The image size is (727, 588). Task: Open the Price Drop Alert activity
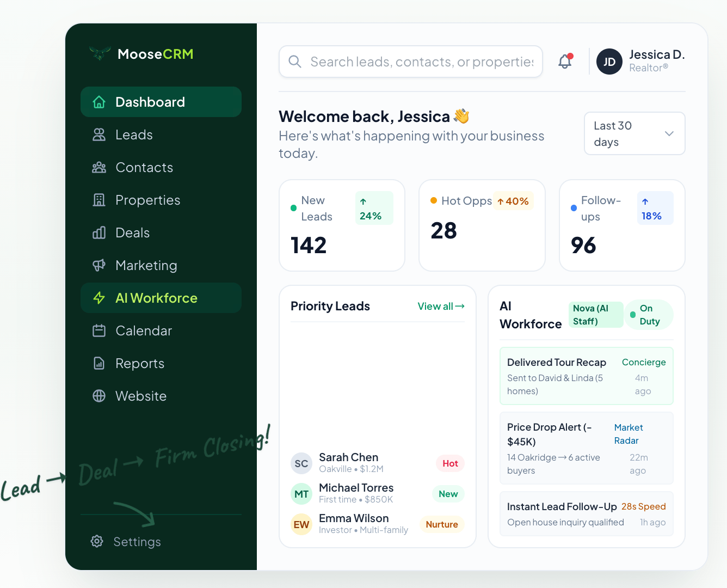(587, 448)
